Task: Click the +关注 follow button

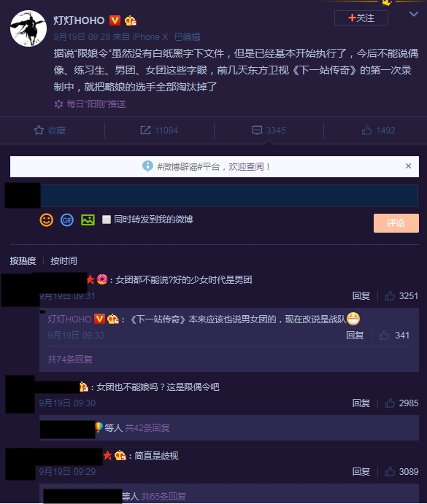Action: coord(361,18)
